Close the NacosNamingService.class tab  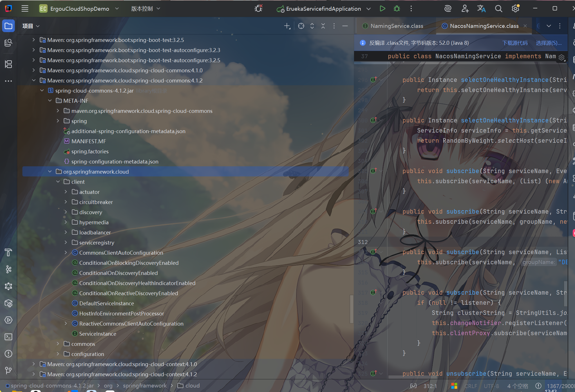pos(525,26)
